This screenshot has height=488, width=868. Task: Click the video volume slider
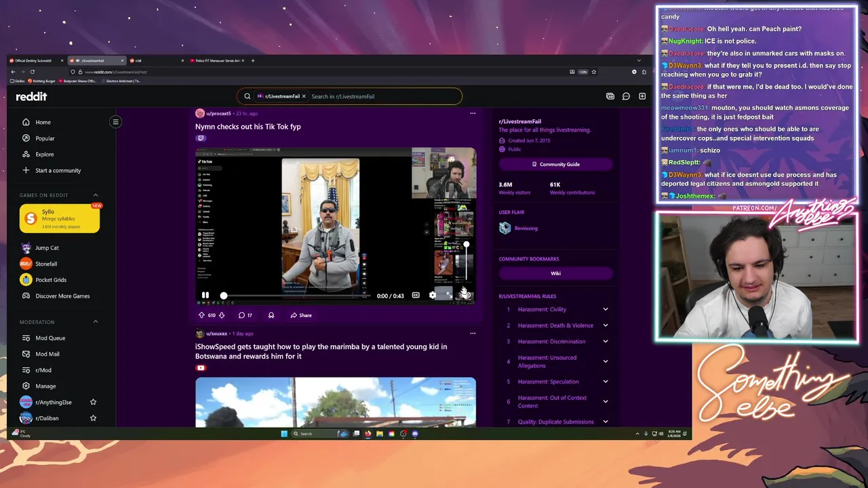click(x=466, y=261)
